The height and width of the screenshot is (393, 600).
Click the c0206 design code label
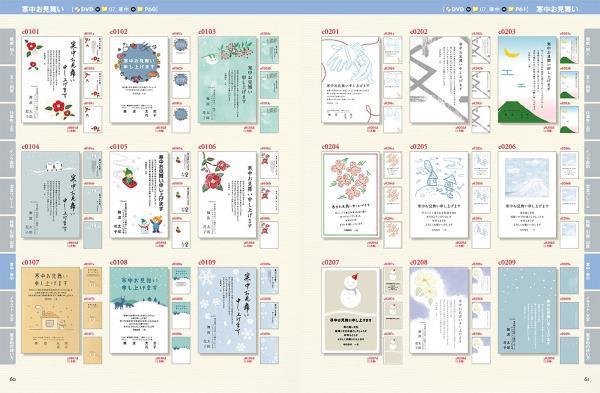tap(507, 147)
